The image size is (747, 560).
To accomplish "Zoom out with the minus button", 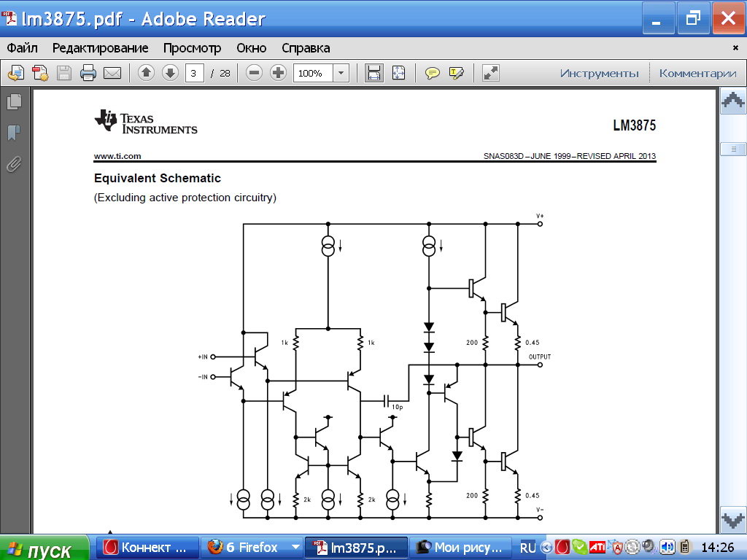I will [x=254, y=73].
